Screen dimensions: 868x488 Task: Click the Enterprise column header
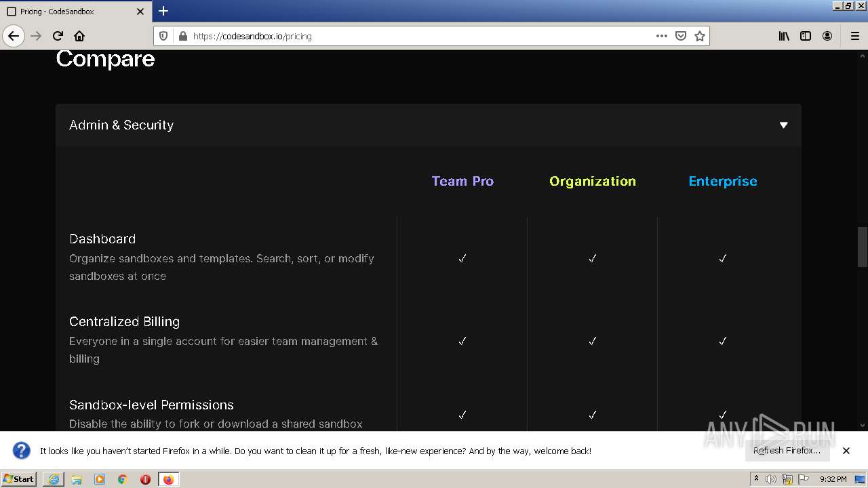[723, 181]
